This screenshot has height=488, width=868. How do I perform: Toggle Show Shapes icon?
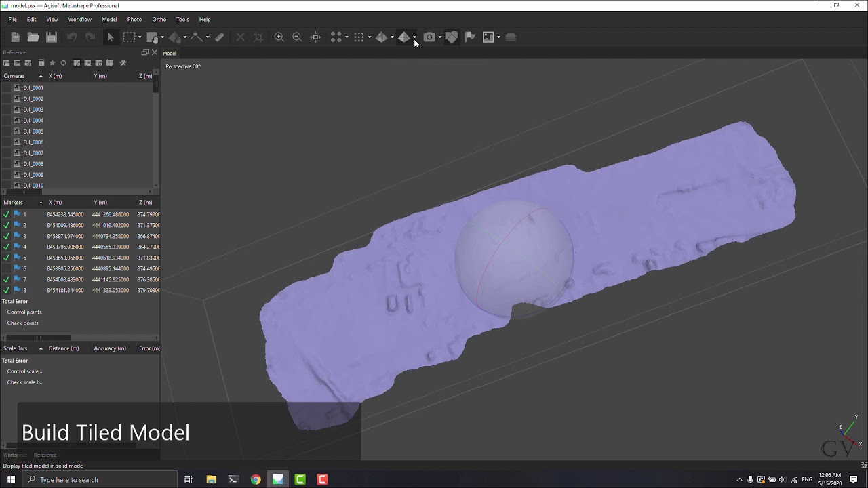point(452,37)
